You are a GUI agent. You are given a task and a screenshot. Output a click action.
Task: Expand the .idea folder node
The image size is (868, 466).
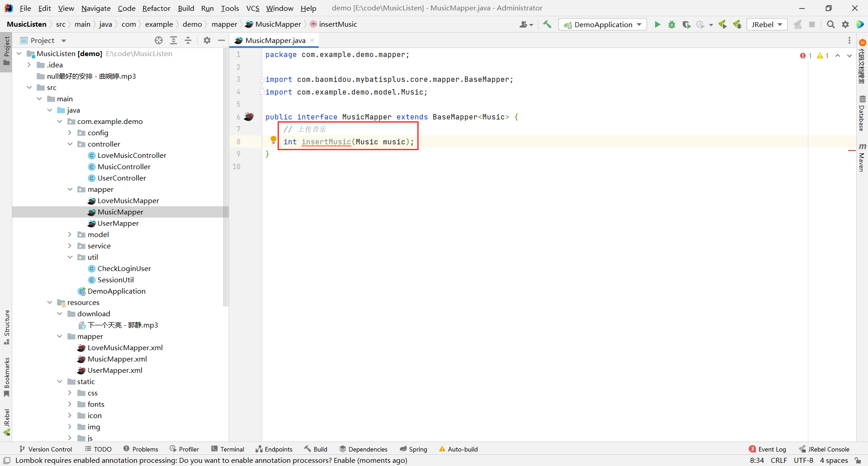pos(29,65)
